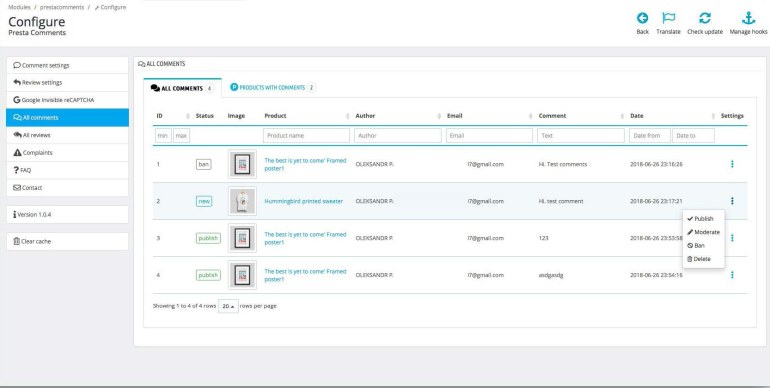Click the Translate flag icon

[x=668, y=18]
